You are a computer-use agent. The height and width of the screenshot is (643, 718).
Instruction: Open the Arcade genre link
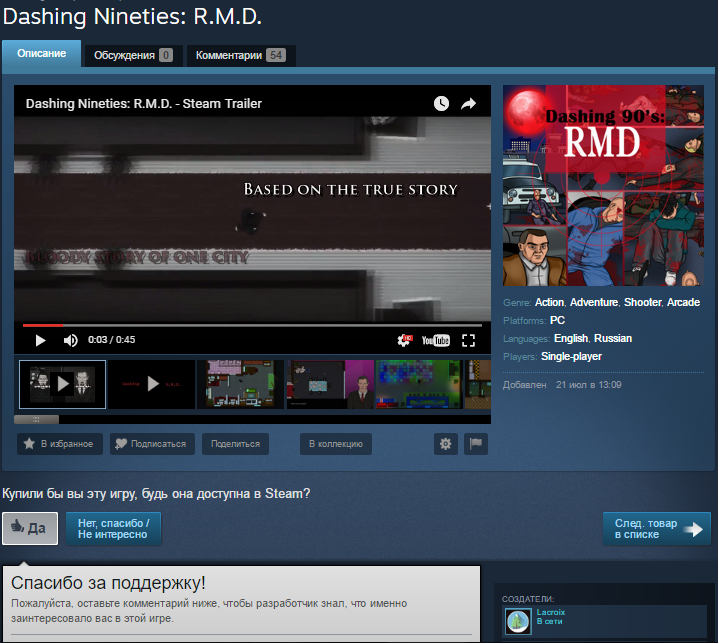[x=683, y=303]
